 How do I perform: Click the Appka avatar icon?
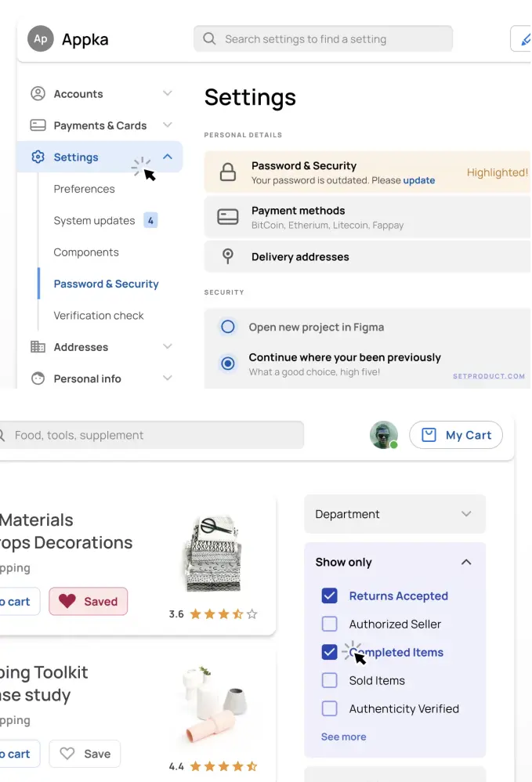coord(41,39)
